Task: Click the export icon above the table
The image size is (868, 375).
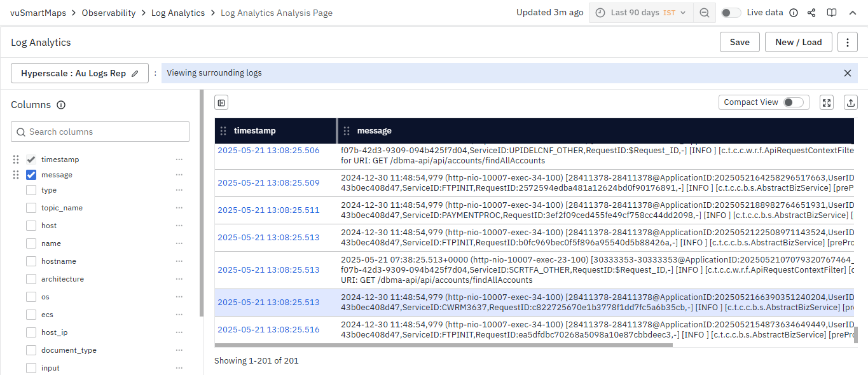Action: pos(851,102)
